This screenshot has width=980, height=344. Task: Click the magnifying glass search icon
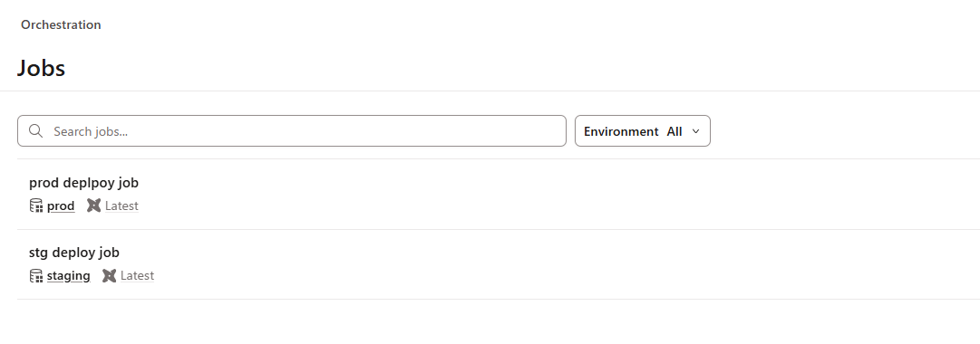[36, 131]
